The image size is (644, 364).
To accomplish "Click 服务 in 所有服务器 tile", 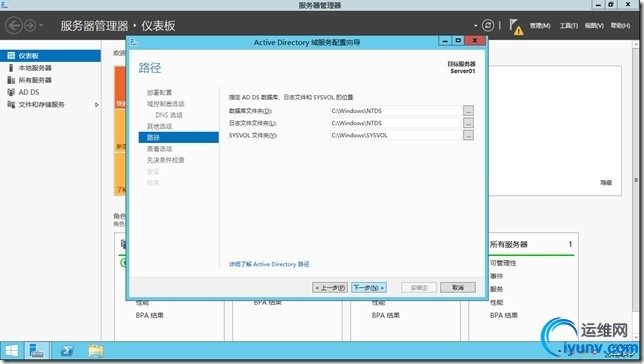I will click(x=497, y=289).
